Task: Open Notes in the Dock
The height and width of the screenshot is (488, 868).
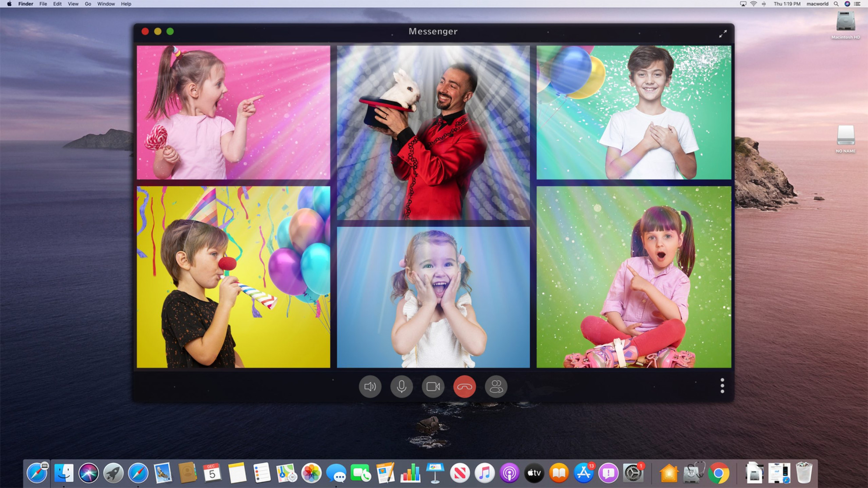Action: [x=237, y=473]
